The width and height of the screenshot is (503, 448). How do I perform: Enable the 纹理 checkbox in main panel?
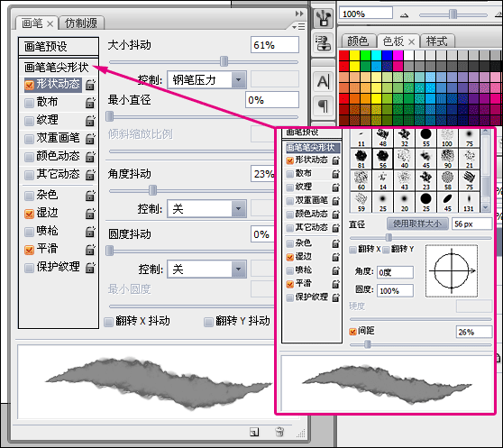click(x=29, y=121)
